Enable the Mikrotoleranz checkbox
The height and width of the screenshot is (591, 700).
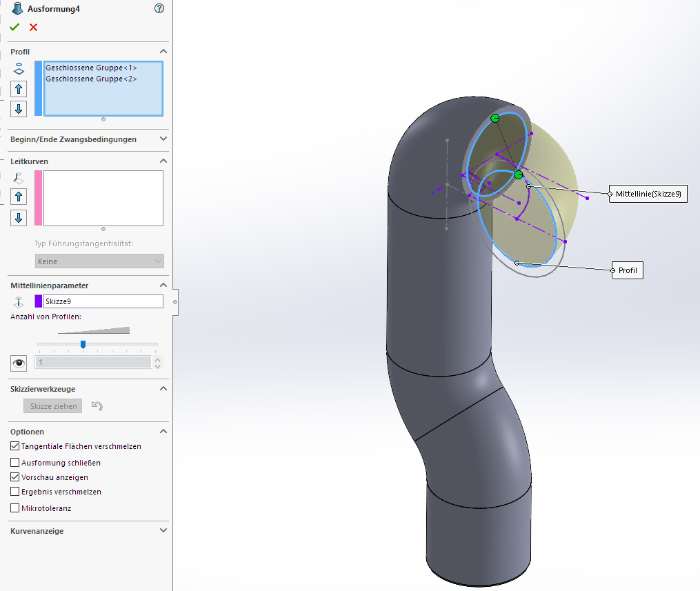15,508
